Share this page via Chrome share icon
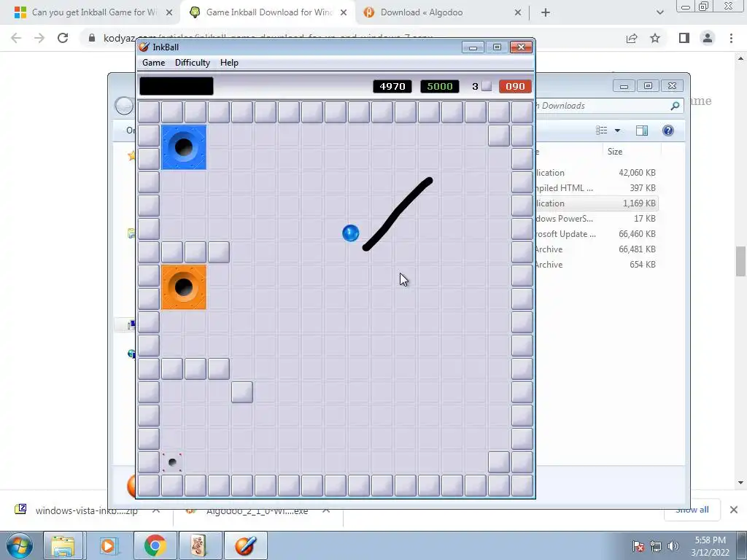Screen dimensions: 747x560 (632, 38)
